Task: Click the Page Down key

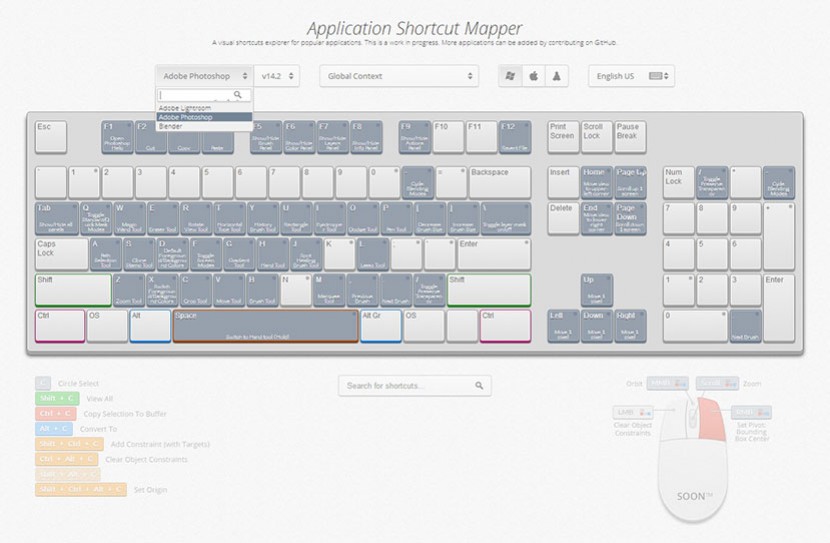Action: [x=630, y=218]
